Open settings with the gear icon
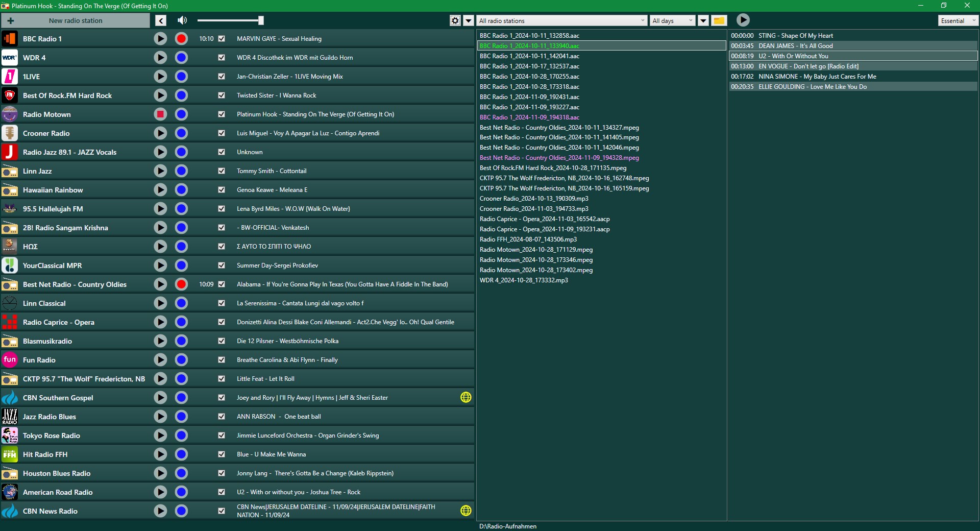 [x=455, y=20]
